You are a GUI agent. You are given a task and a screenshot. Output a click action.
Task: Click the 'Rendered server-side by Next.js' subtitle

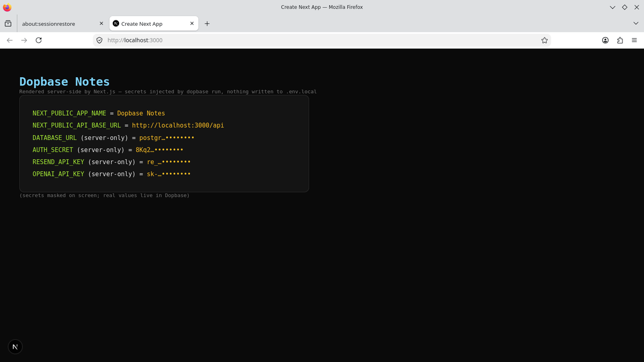click(x=168, y=92)
